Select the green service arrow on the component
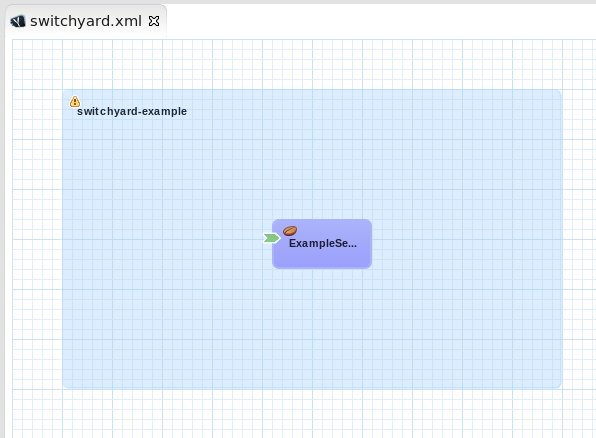Viewport: 596px width, 438px height. click(x=272, y=238)
